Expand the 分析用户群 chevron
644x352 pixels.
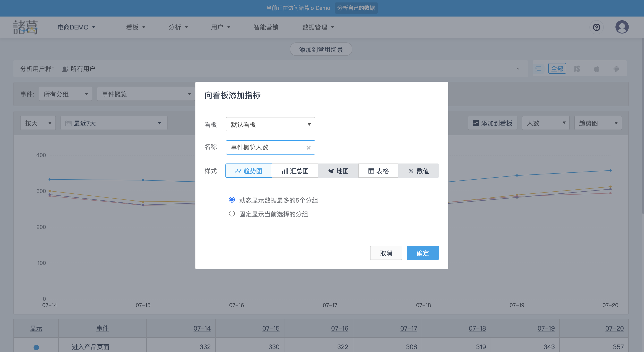518,69
